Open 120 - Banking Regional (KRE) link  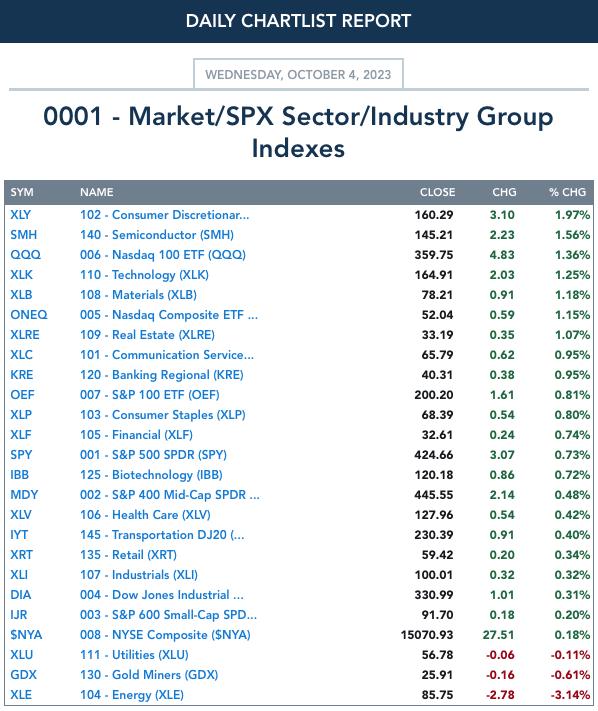tap(162, 375)
